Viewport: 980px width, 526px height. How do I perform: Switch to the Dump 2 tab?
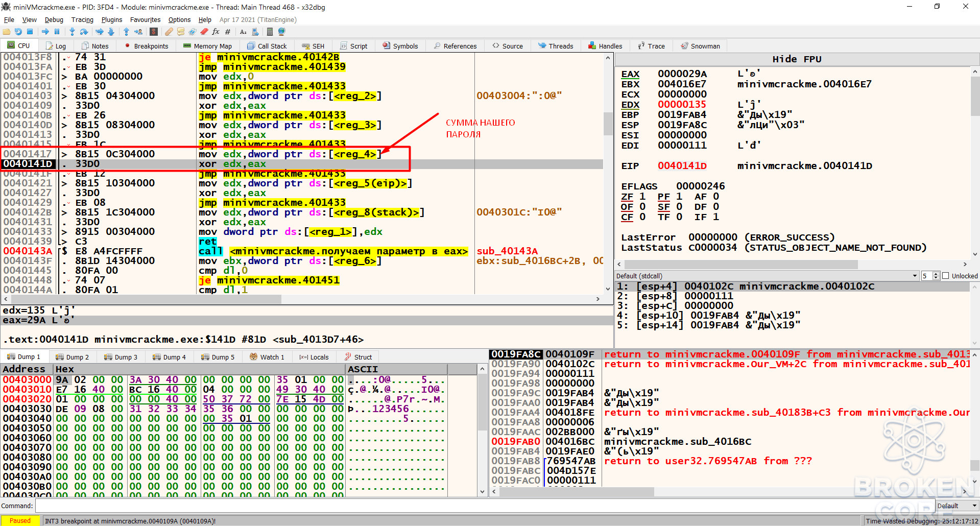pos(72,357)
